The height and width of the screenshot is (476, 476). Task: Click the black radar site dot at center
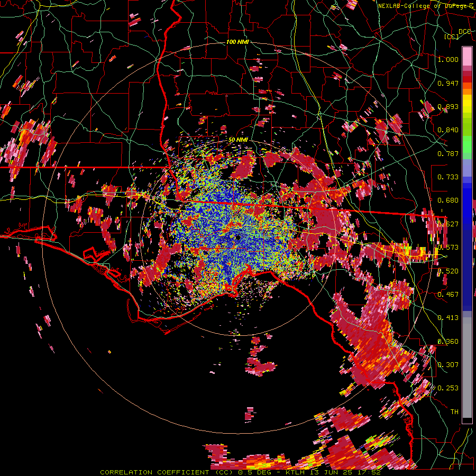click(x=238, y=237)
